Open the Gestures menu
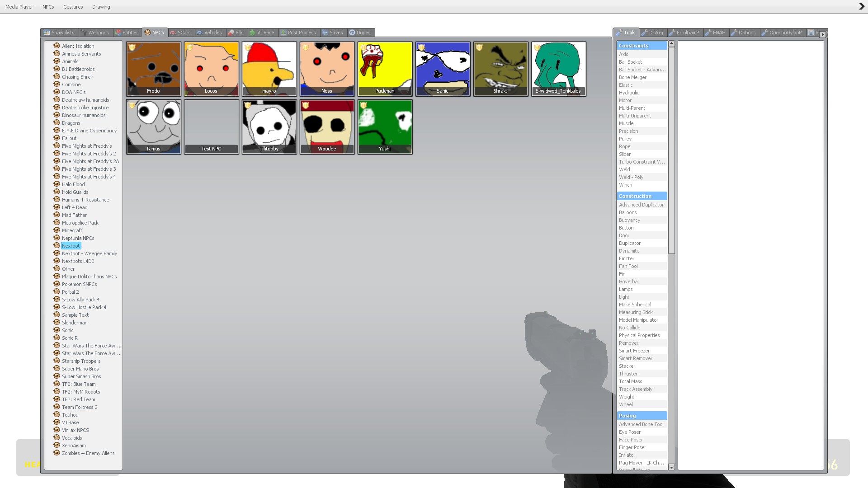 [x=73, y=7]
